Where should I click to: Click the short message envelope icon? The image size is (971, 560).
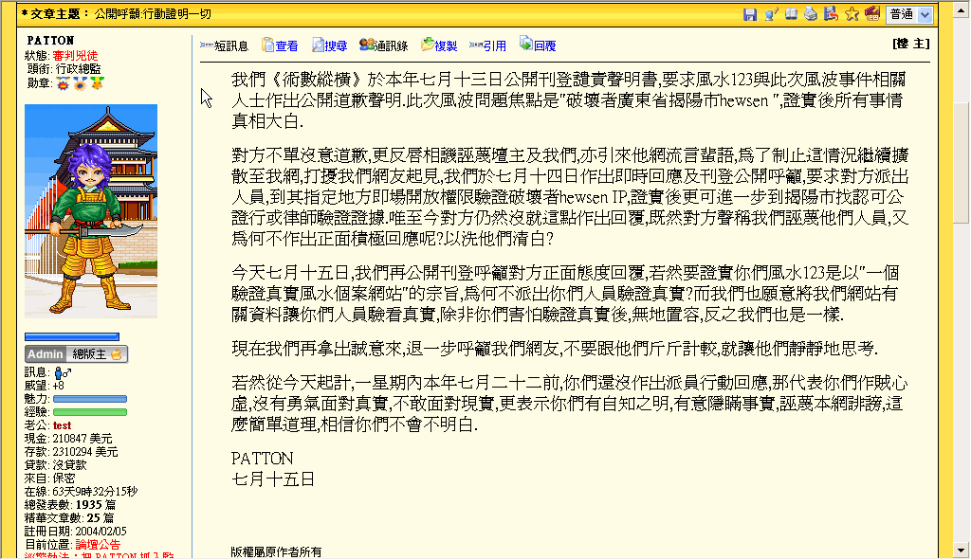(207, 45)
